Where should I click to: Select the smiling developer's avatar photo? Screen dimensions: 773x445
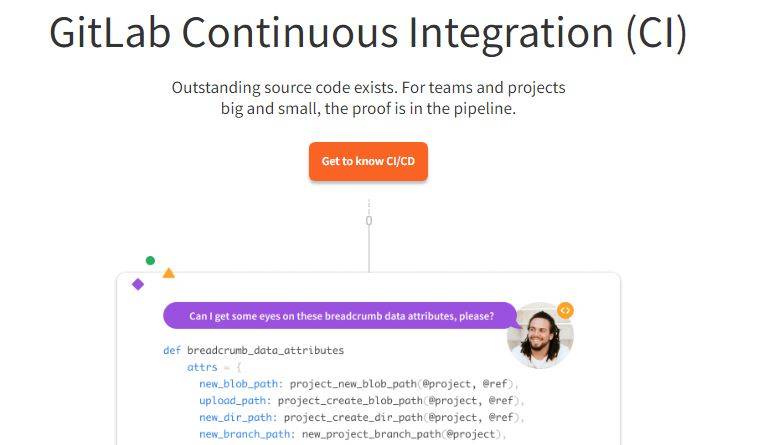tap(540, 336)
